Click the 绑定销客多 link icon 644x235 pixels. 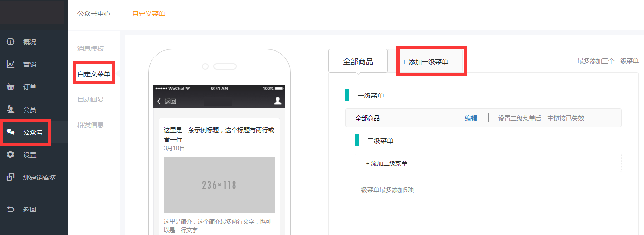click(10, 178)
